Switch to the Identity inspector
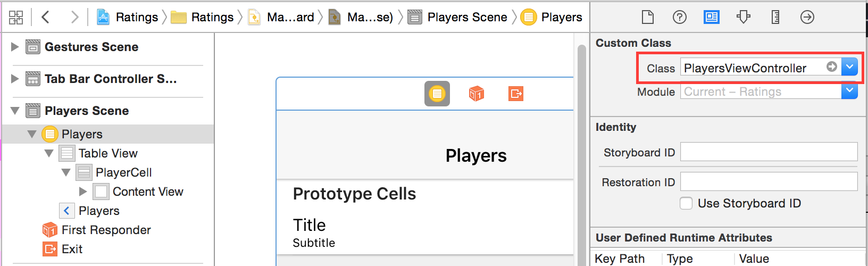This screenshot has width=868, height=266. (711, 18)
